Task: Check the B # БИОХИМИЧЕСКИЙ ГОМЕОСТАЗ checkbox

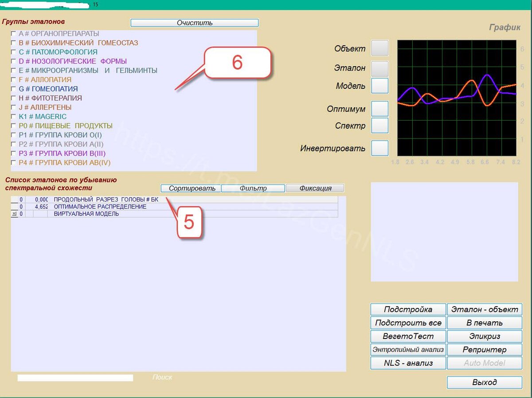Action: pyautogui.click(x=14, y=43)
